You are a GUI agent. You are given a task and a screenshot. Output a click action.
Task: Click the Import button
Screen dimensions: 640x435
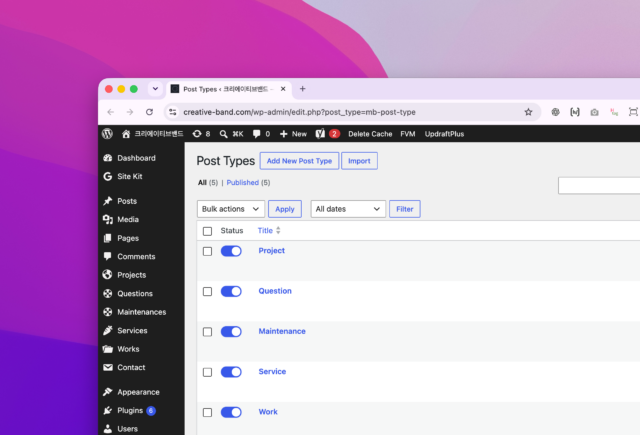pyautogui.click(x=359, y=161)
